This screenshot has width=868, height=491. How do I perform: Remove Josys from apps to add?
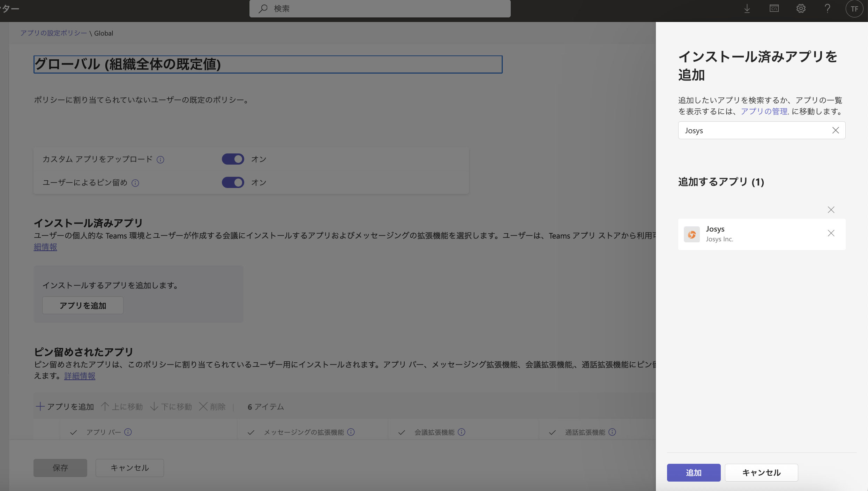point(831,233)
